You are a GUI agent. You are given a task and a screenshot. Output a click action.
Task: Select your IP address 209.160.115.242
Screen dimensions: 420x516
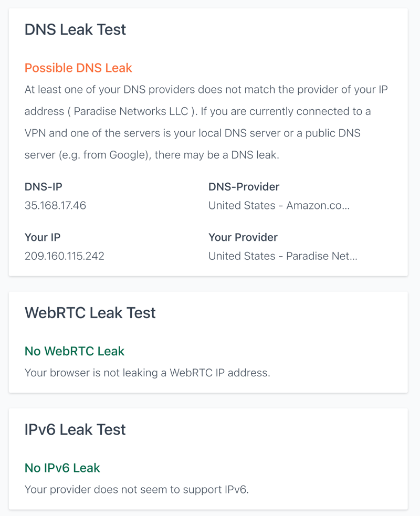(x=65, y=256)
